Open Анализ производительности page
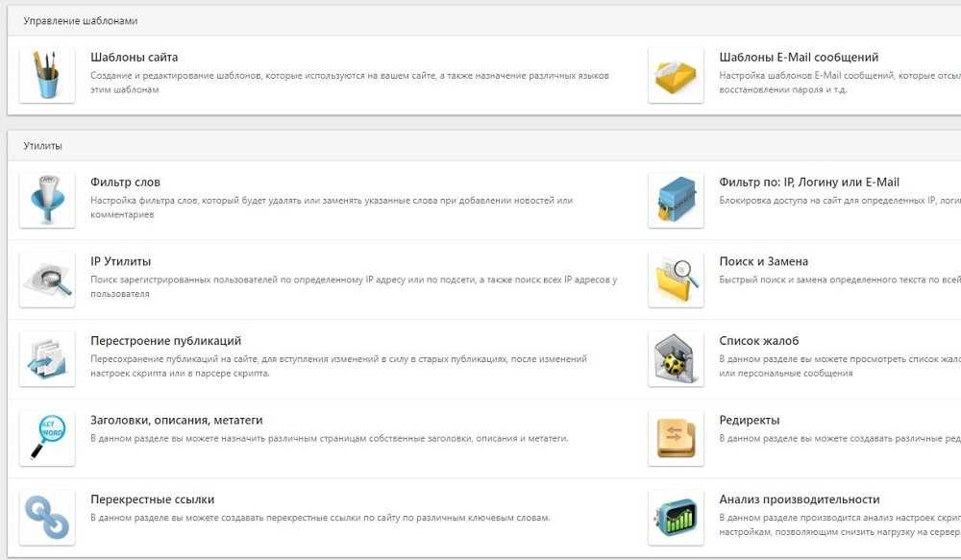 pyautogui.click(x=800, y=499)
